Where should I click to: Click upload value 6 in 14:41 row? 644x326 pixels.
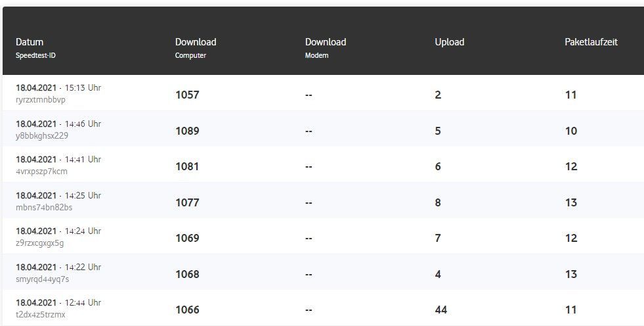438,166
